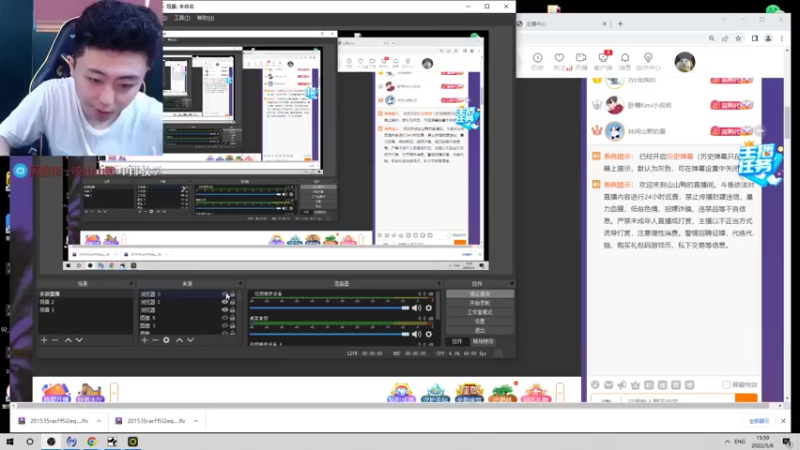
Task: Pop out the Audio Mixer dock panel
Action: [439, 284]
